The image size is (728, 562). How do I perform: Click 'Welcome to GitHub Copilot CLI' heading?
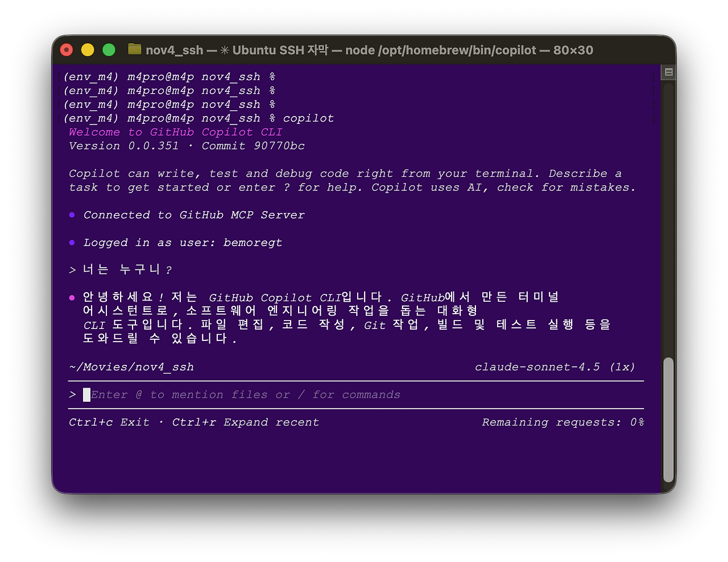(176, 132)
